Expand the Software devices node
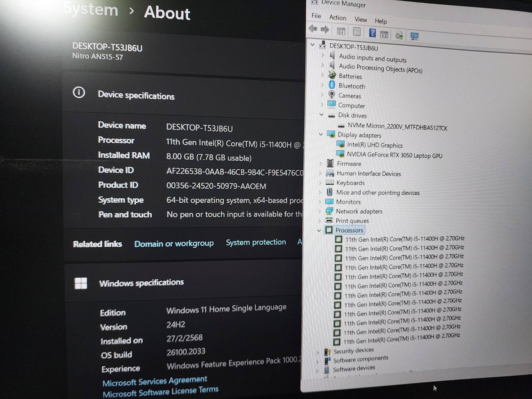This screenshot has width=532, height=399. tap(317, 371)
